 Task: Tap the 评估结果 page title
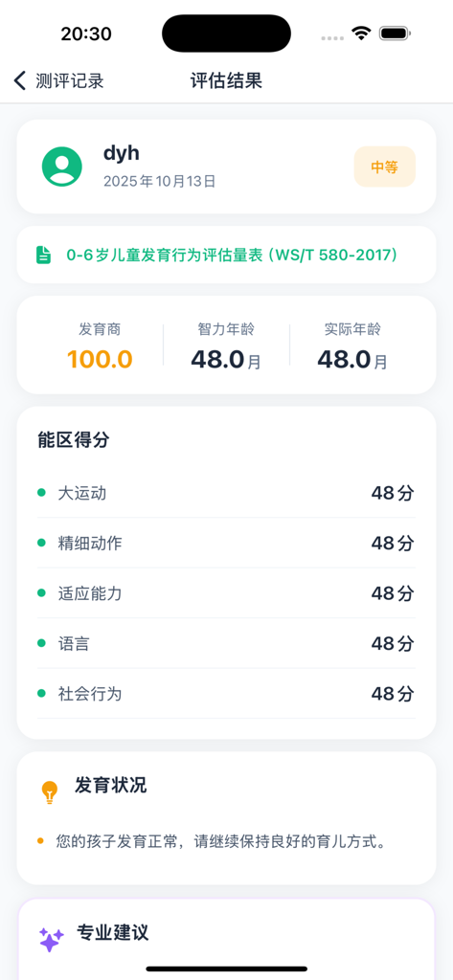pyautogui.click(x=226, y=80)
